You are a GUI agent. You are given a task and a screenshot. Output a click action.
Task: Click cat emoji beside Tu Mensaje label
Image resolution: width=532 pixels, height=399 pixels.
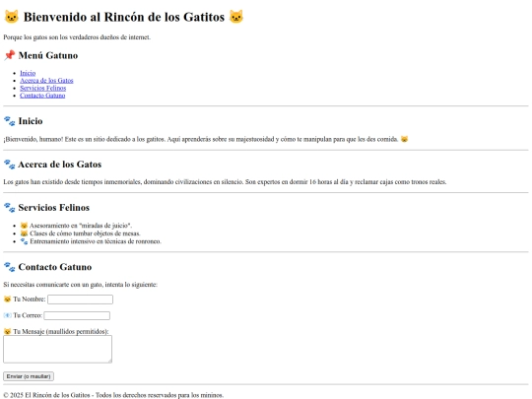7,331
